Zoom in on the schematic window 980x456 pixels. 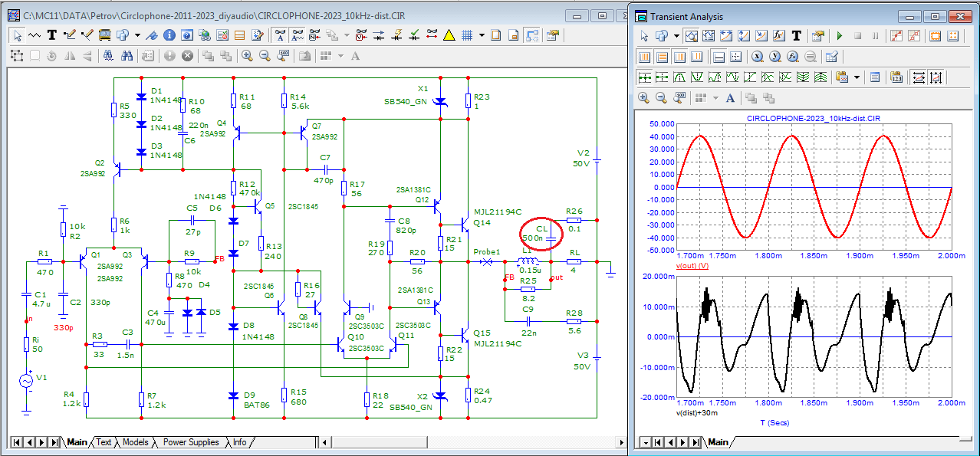point(247,55)
